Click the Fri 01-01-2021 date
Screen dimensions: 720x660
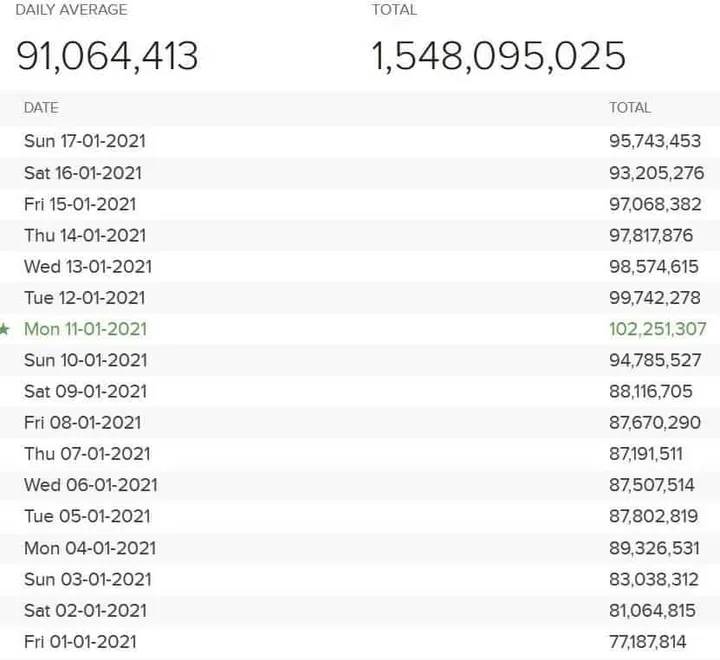pos(79,641)
